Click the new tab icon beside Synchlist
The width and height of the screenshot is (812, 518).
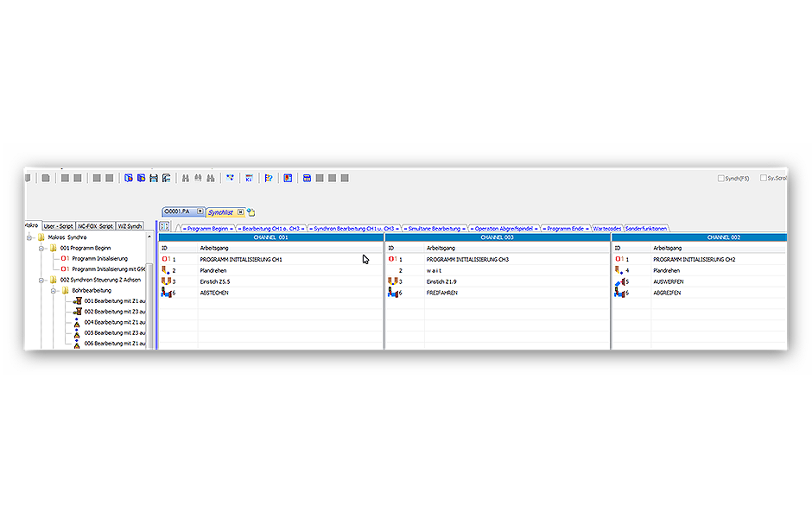click(x=251, y=212)
